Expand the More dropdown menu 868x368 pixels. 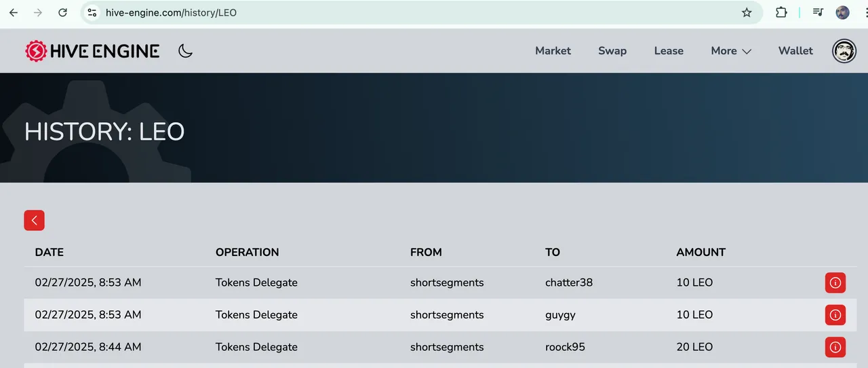731,51
